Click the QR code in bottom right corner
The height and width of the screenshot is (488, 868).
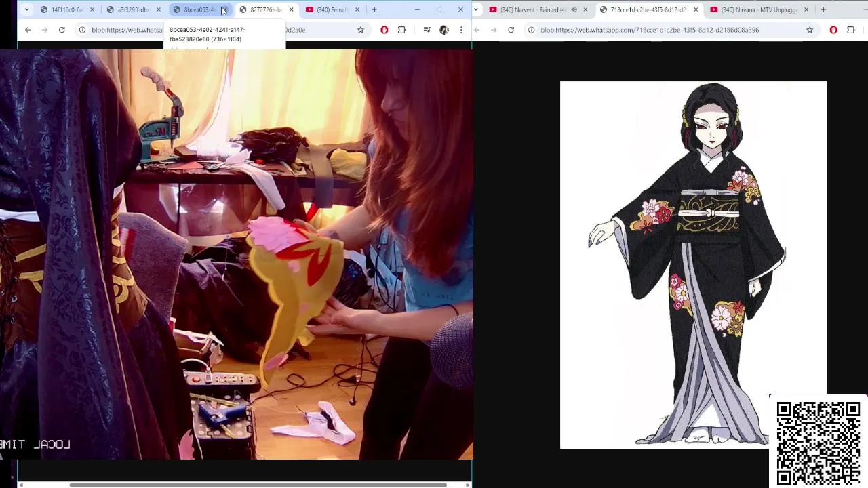pos(818,443)
